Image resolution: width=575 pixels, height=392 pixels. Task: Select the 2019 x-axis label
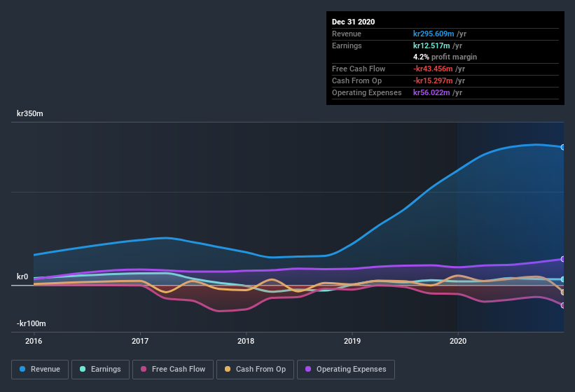click(352, 341)
